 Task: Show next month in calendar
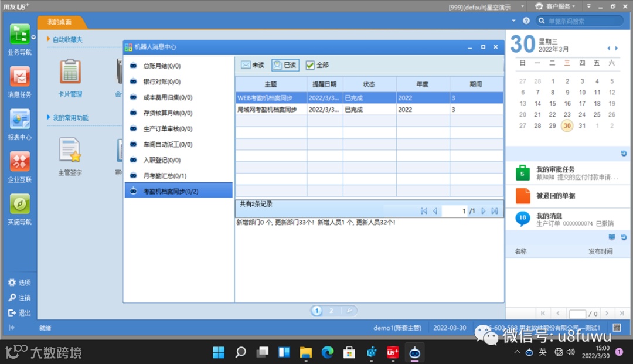tap(617, 49)
